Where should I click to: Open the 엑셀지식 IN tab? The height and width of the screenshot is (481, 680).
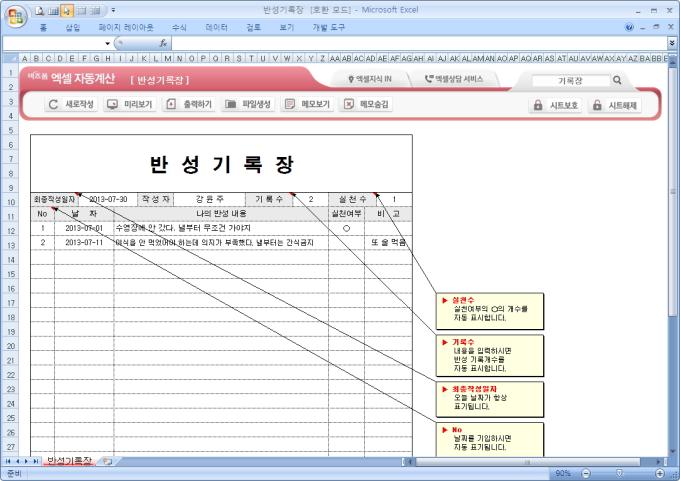coord(369,79)
